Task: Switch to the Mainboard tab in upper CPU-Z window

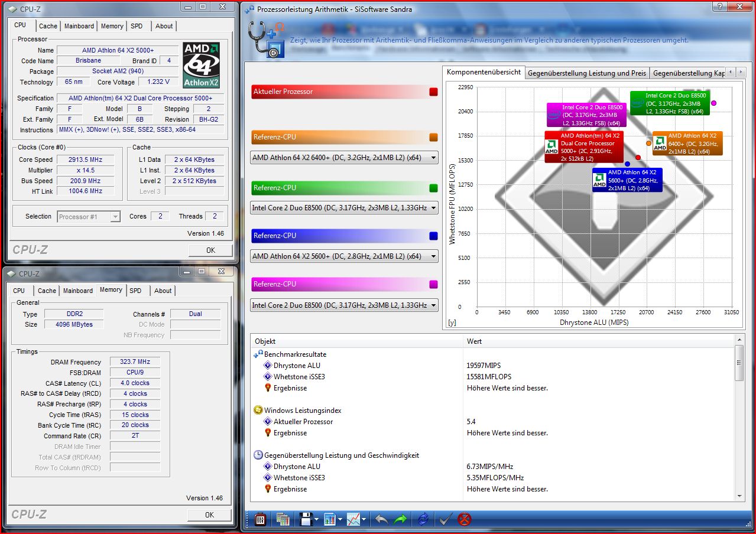Action: 79,26
